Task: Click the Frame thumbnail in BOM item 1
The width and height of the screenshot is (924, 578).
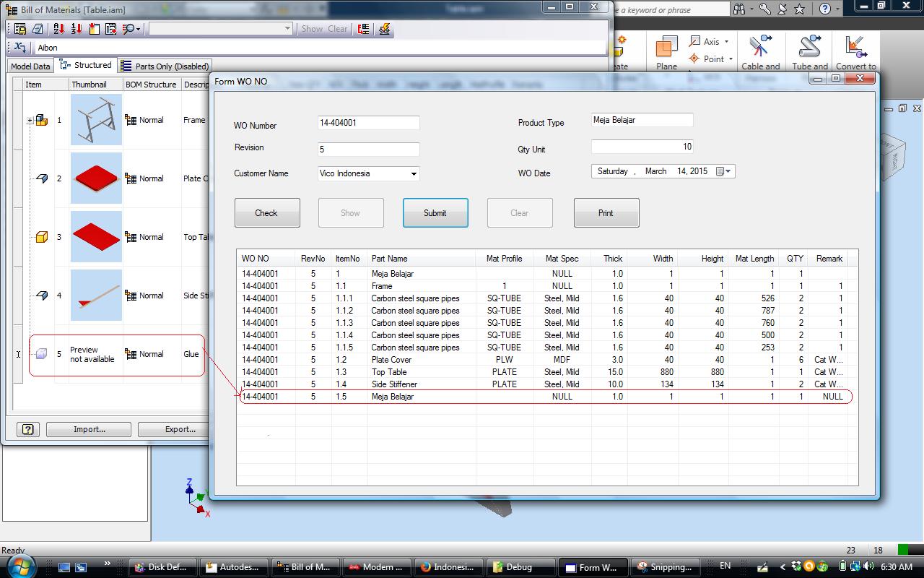Action: pyautogui.click(x=97, y=120)
